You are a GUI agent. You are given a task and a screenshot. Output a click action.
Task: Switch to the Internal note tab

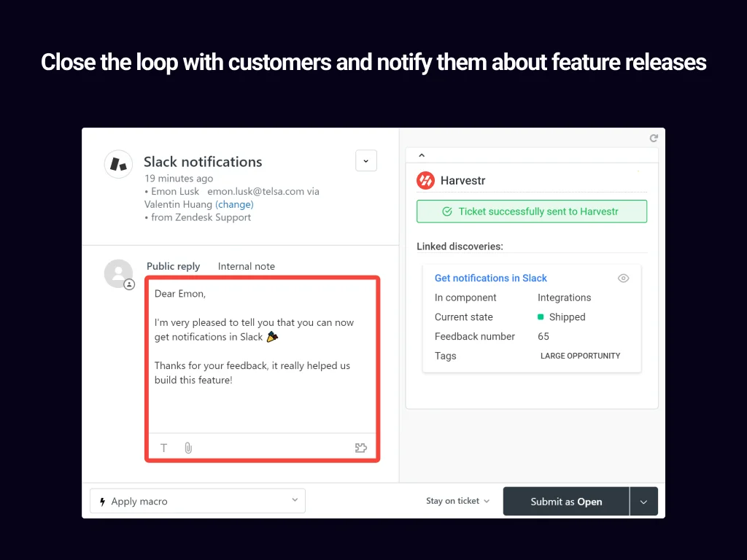[x=246, y=266]
